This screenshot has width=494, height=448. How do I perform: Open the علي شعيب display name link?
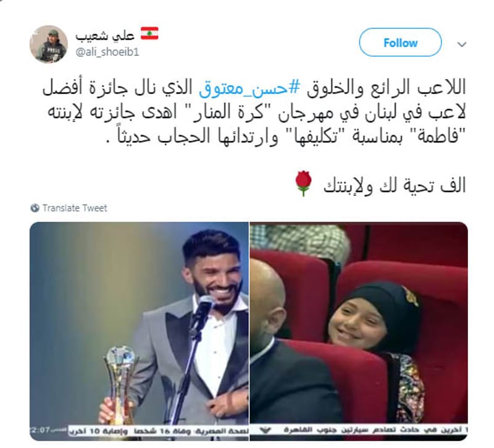(x=105, y=35)
